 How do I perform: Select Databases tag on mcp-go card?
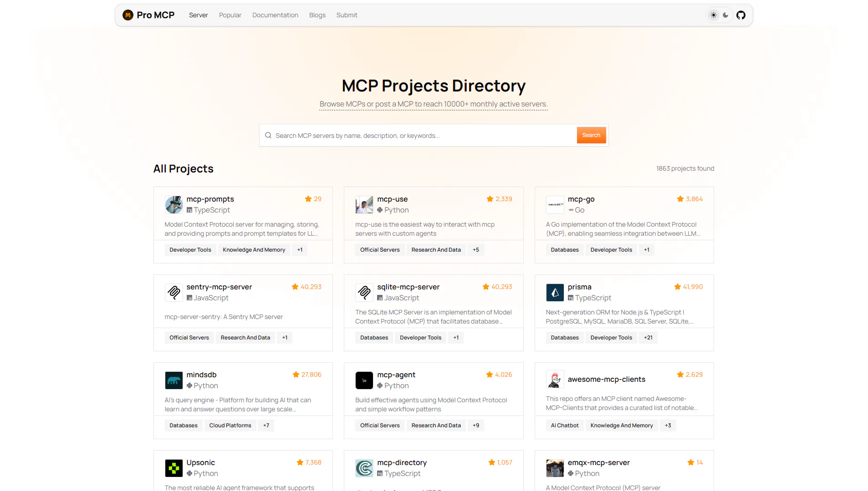[565, 250]
